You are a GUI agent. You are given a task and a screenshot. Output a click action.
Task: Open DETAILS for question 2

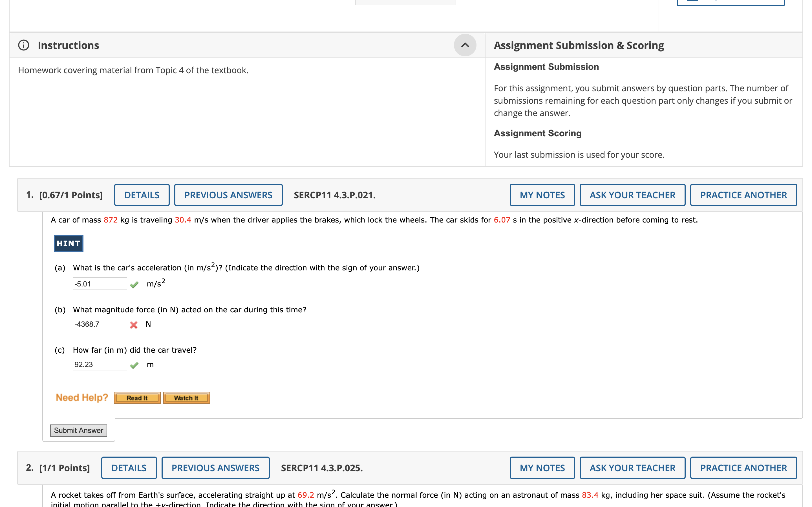click(129, 468)
